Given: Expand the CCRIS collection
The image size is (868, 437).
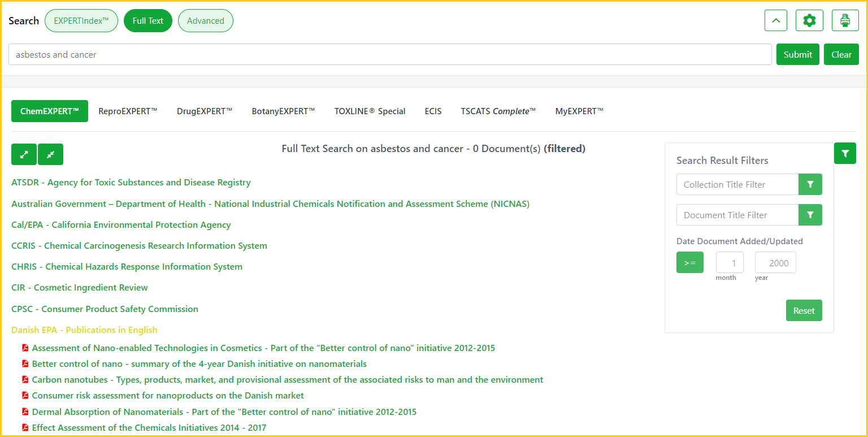Looking at the screenshot, I should [x=139, y=246].
